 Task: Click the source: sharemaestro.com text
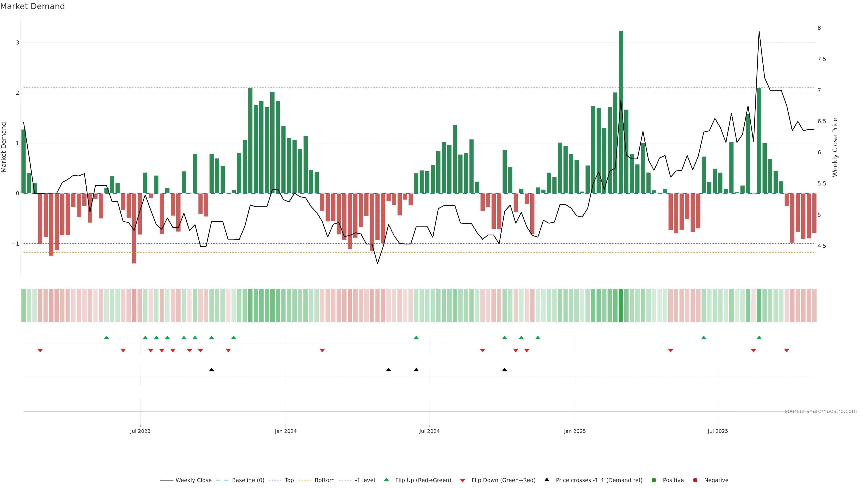click(x=821, y=411)
